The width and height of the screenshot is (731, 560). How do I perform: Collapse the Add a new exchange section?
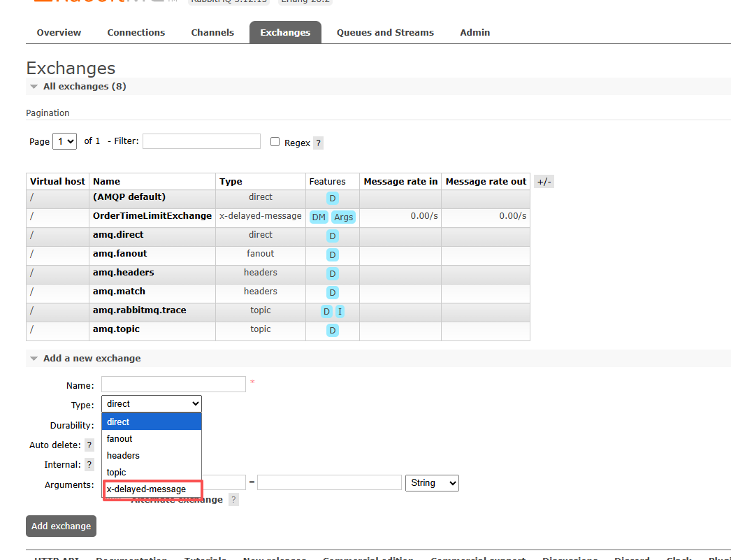[86, 359]
